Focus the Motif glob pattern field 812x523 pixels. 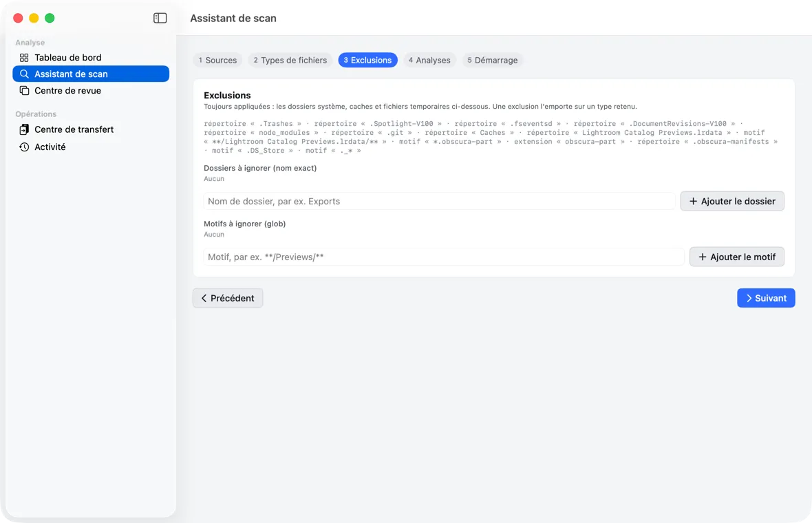[x=444, y=257]
